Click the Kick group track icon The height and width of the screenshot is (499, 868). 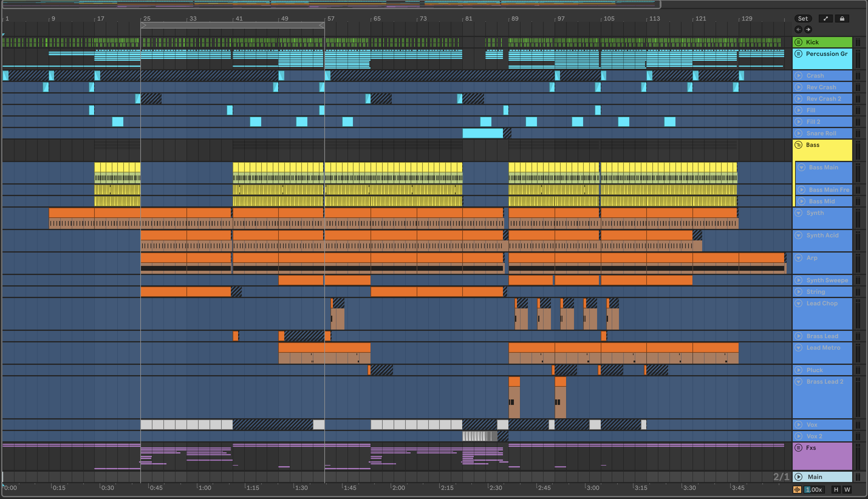(798, 42)
